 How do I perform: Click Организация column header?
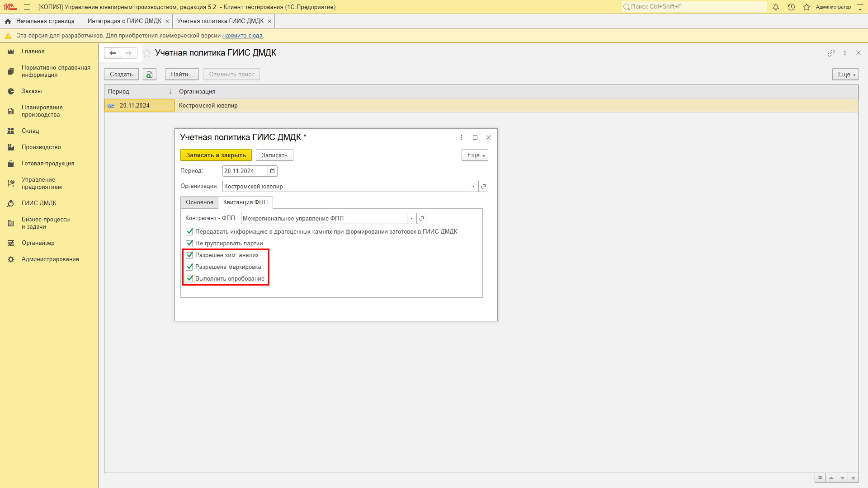pos(517,92)
